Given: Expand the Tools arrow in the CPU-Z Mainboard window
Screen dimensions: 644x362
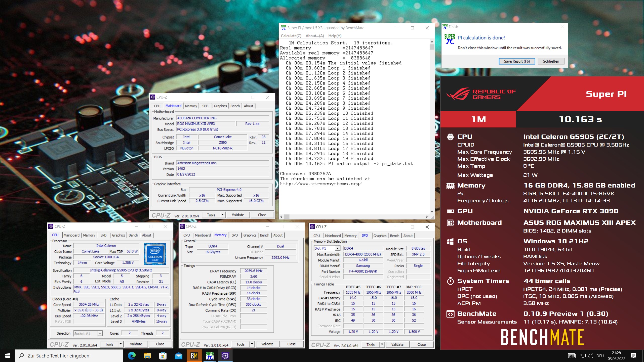Looking at the screenshot, I should coord(222,215).
